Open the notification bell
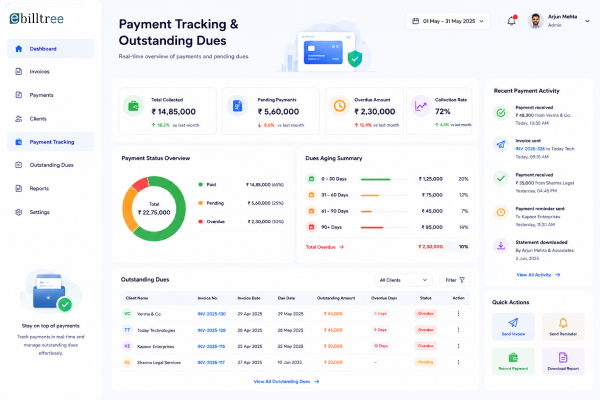Screen dimensions: 600x400 (512, 21)
